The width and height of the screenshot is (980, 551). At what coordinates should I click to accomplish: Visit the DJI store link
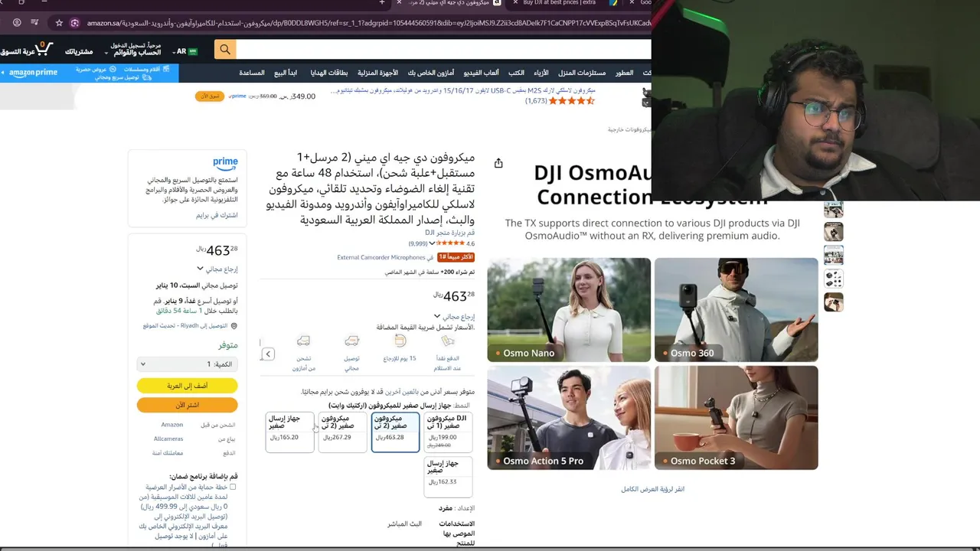tap(450, 233)
